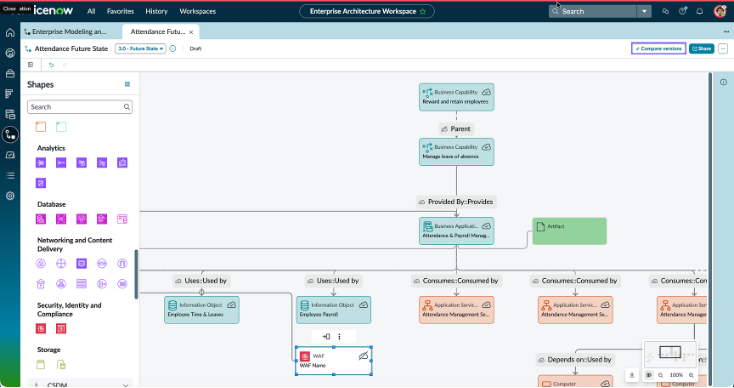Click the briefcase icon in left sidebar

10,73
